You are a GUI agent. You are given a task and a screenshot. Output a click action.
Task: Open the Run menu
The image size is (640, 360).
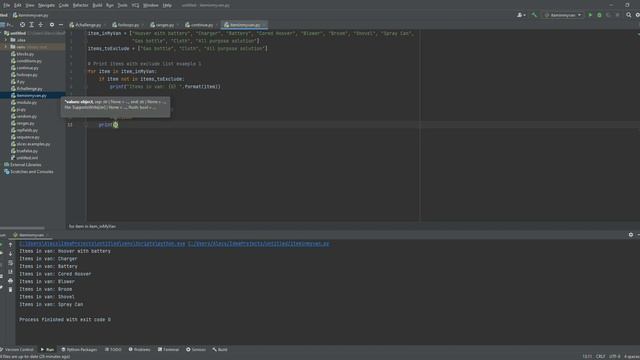tap(110, 5)
